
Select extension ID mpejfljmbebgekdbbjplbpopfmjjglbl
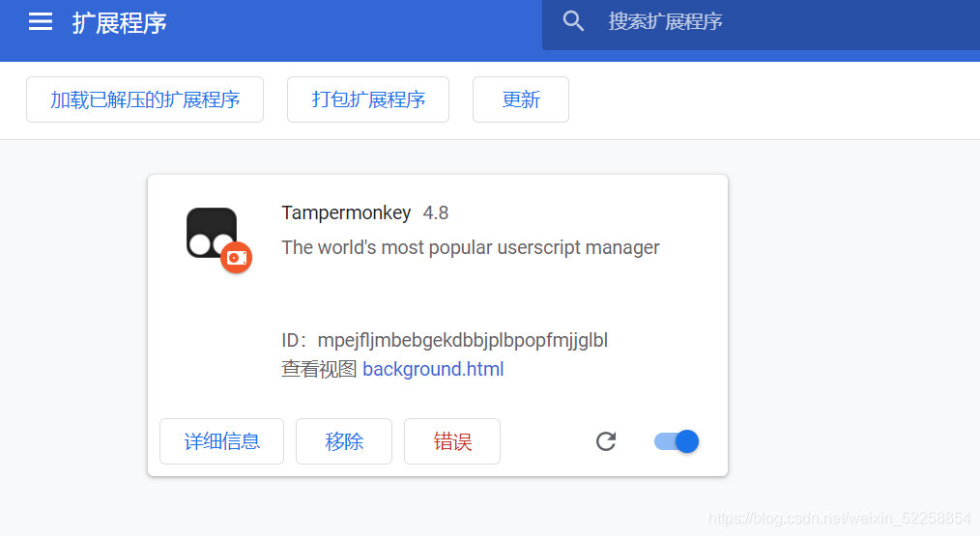463,341
